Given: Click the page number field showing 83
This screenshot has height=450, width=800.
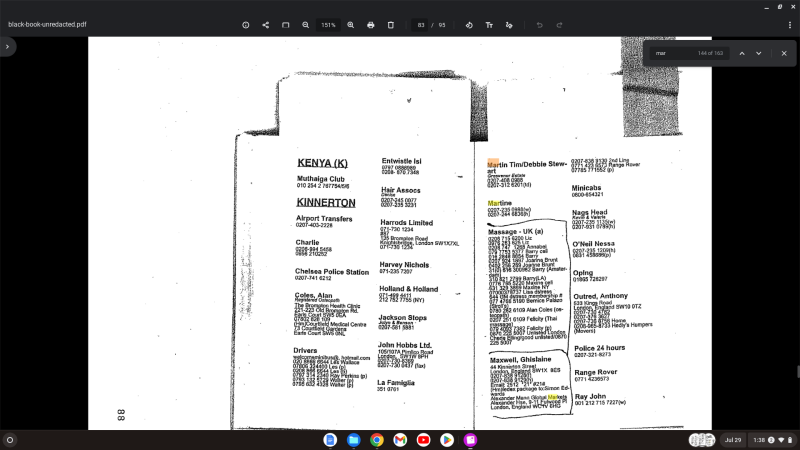Looking at the screenshot, I should pyautogui.click(x=420, y=25).
